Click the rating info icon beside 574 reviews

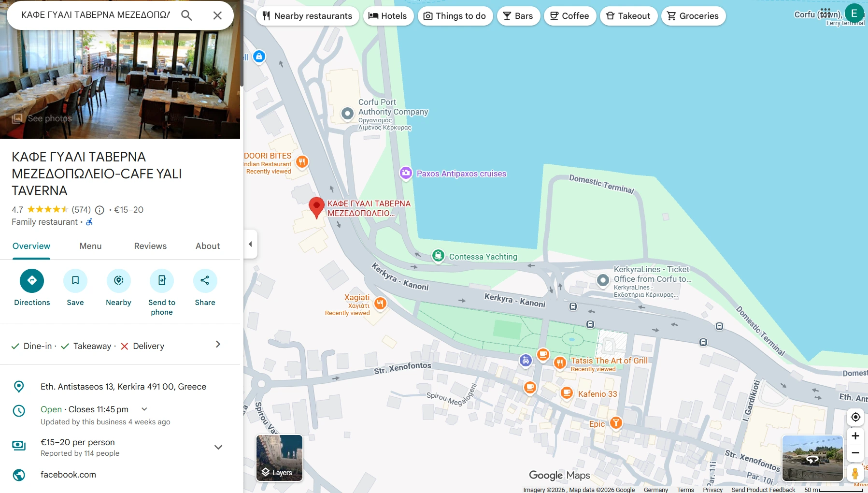click(x=100, y=210)
